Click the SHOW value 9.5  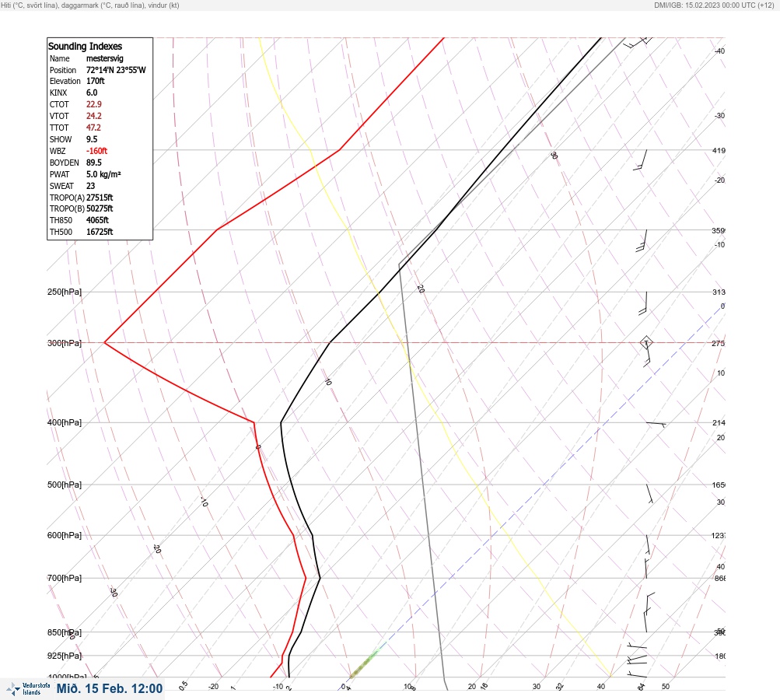pos(92,139)
